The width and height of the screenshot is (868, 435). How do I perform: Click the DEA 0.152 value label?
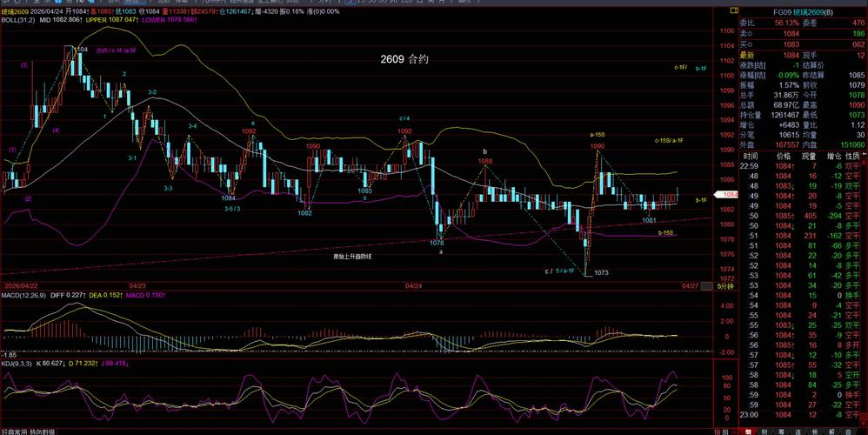(x=105, y=296)
